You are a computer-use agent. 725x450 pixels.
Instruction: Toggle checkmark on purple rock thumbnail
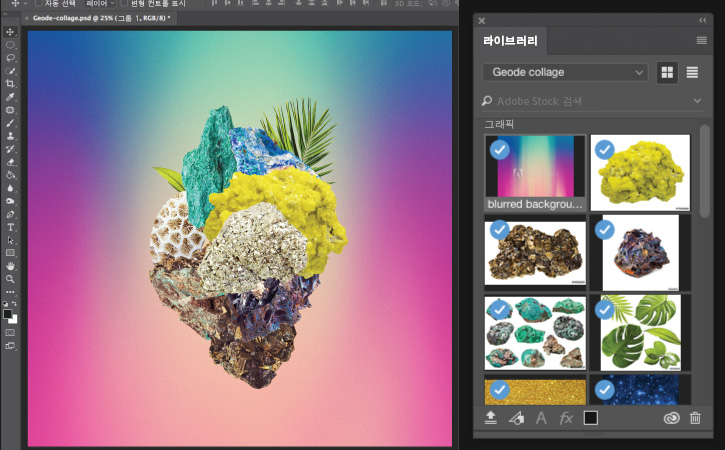604,230
